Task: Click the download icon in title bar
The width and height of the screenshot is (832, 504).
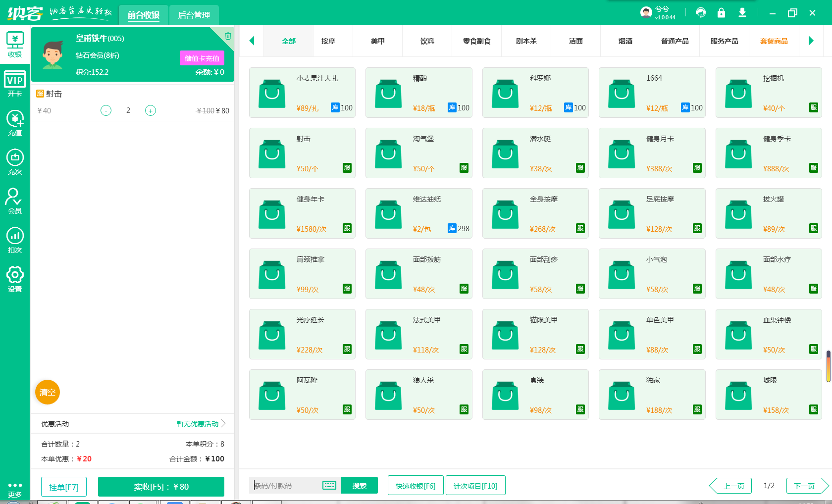Action: 742,12
